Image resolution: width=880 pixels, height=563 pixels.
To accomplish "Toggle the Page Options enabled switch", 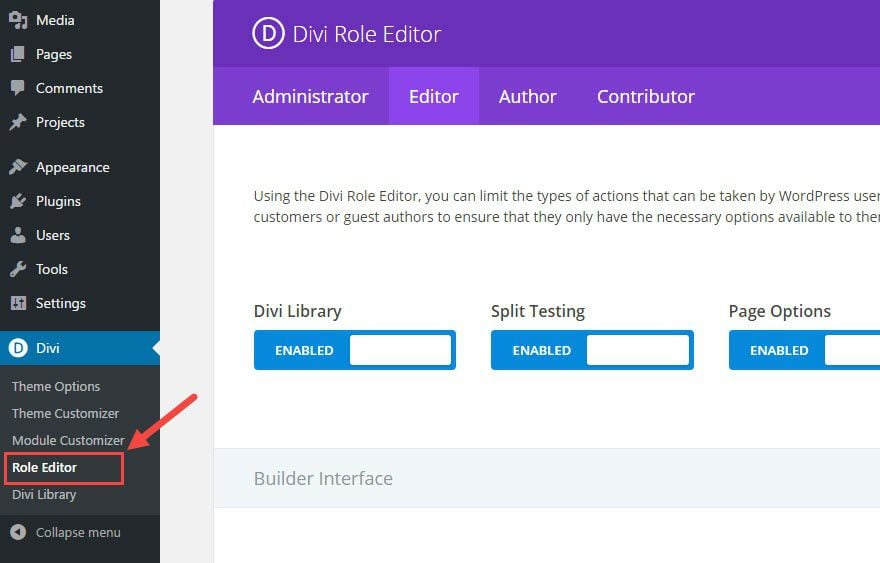I will point(804,350).
